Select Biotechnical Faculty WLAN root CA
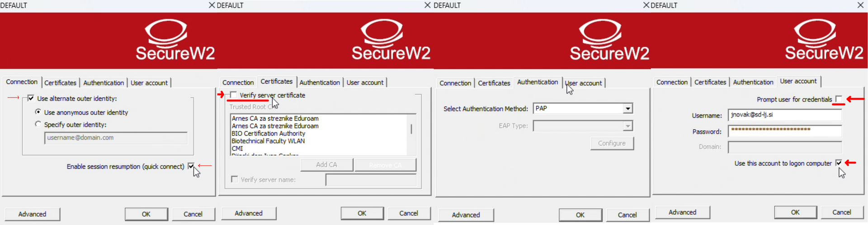 point(268,141)
